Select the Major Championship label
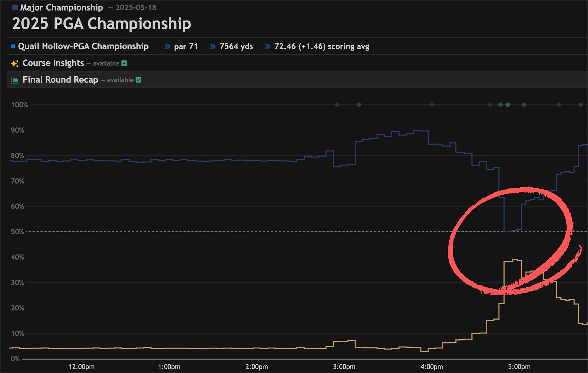The width and height of the screenshot is (588, 373). (62, 8)
